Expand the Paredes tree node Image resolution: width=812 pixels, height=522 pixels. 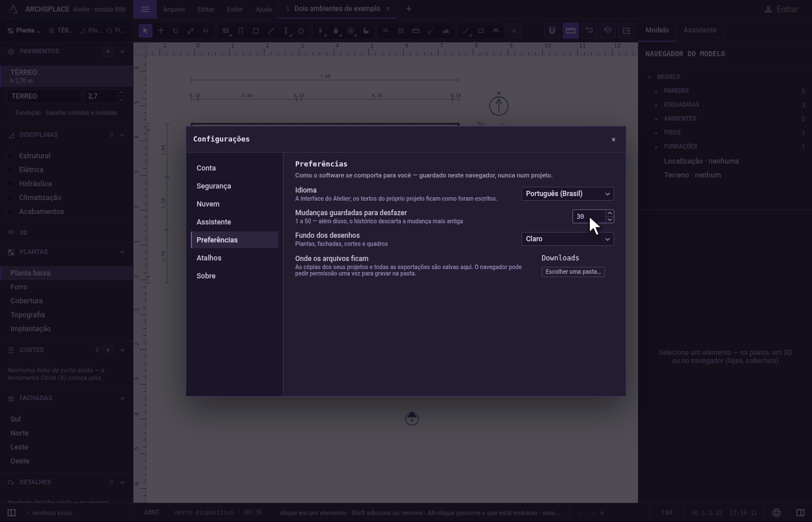tap(657, 91)
